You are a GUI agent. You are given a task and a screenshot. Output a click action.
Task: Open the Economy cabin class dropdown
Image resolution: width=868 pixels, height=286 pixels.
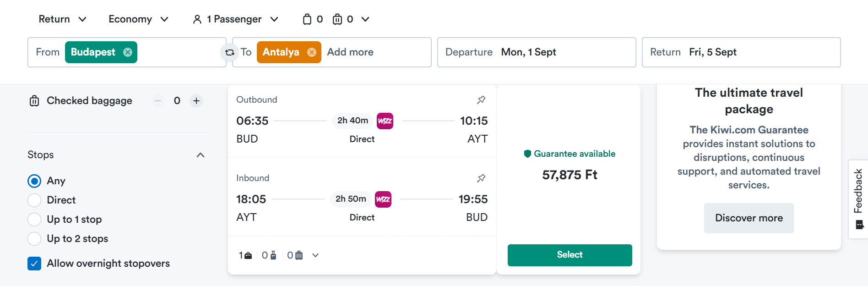click(139, 19)
